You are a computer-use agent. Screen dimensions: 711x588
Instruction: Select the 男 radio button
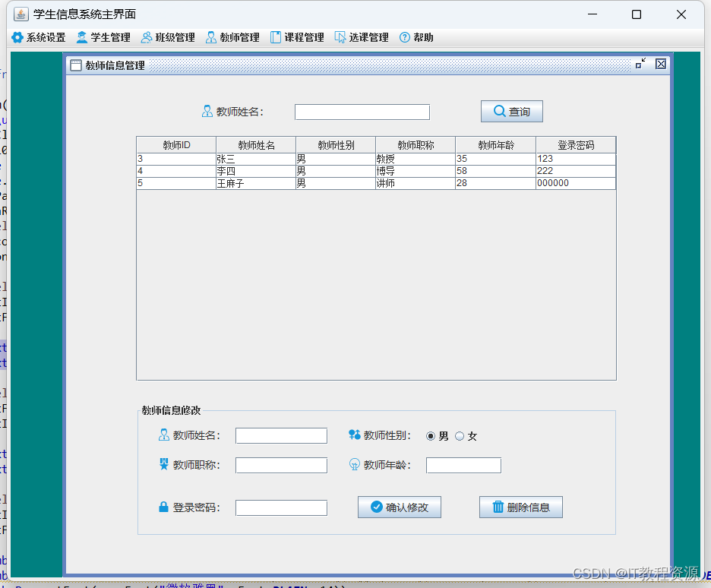coord(430,436)
